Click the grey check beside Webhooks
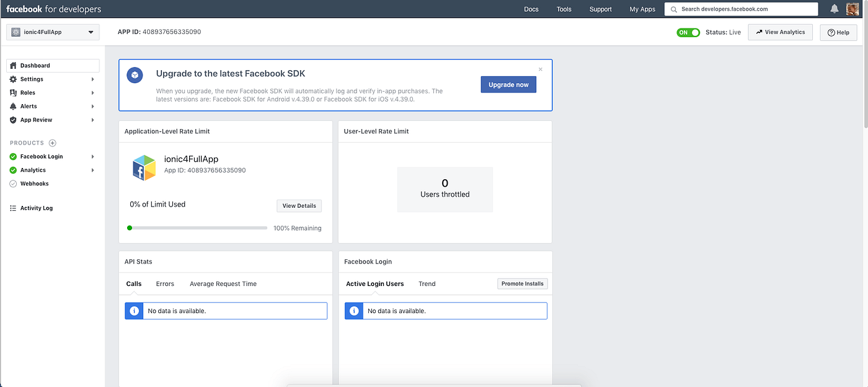The image size is (868, 387). (13, 184)
